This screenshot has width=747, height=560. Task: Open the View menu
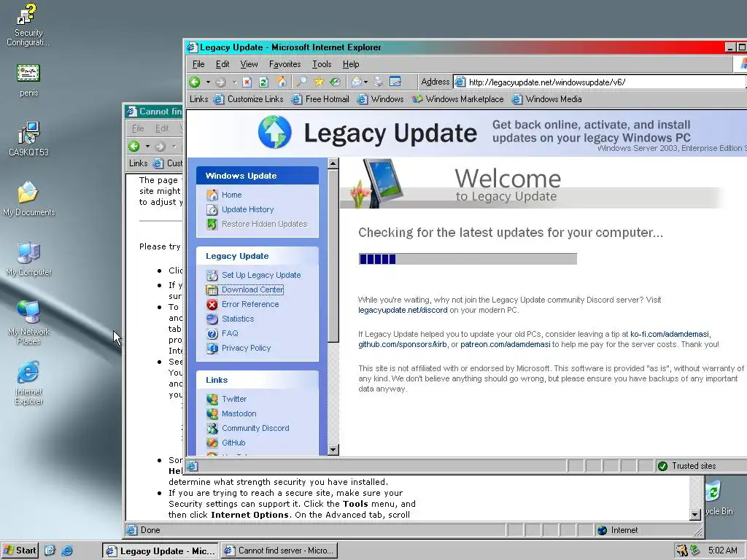pos(249,64)
